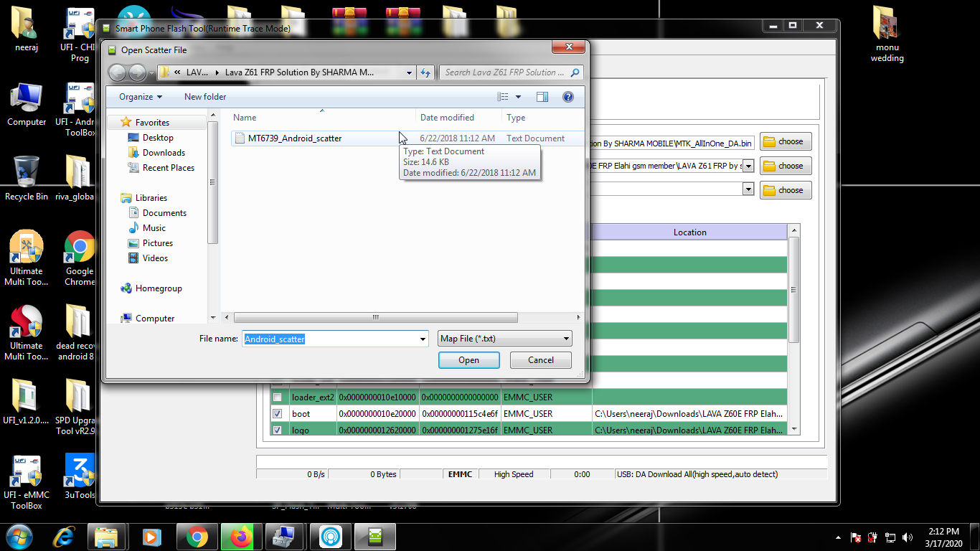Click the File name input field
The height and width of the screenshot is (551, 980).
pos(329,339)
